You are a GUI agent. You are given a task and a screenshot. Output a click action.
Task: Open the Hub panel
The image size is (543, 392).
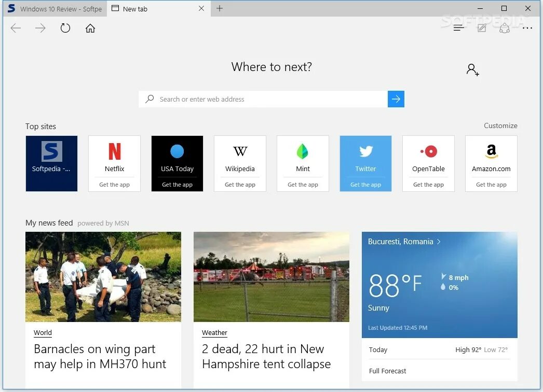click(458, 27)
